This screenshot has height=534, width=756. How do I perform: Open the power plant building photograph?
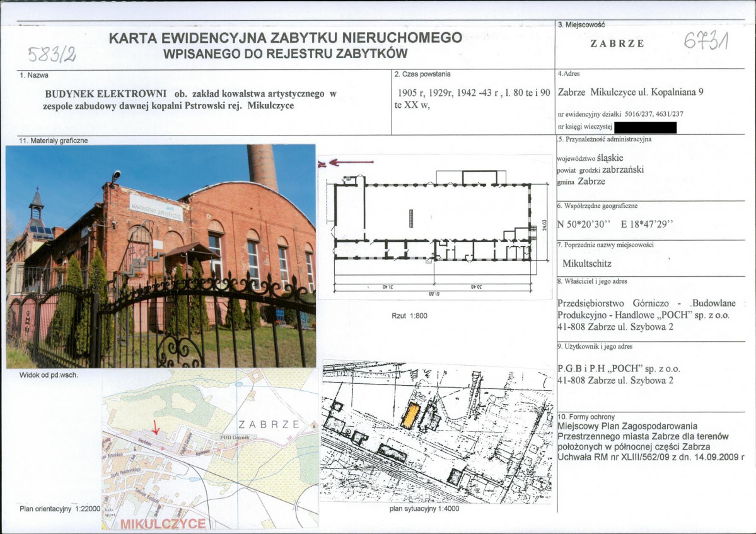pos(161,256)
